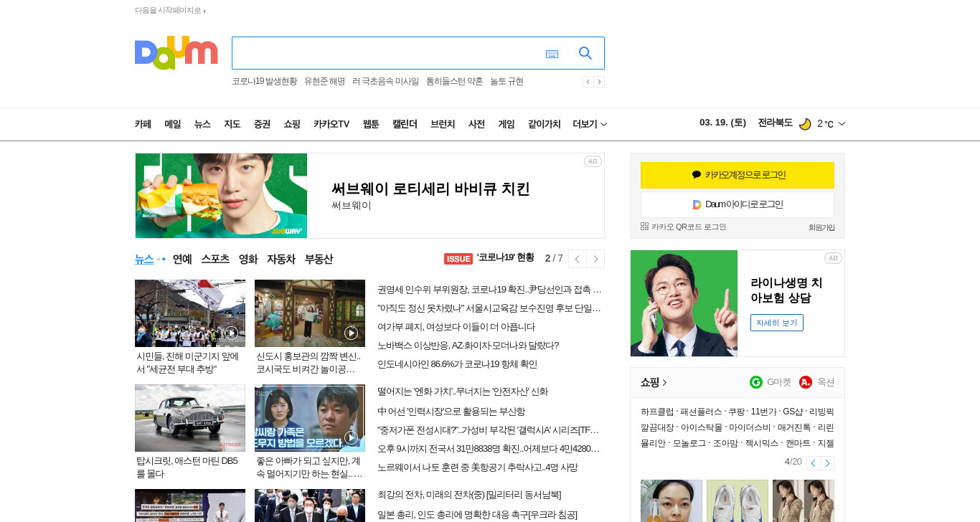Click the 03. 19. (토) date

click(x=722, y=123)
